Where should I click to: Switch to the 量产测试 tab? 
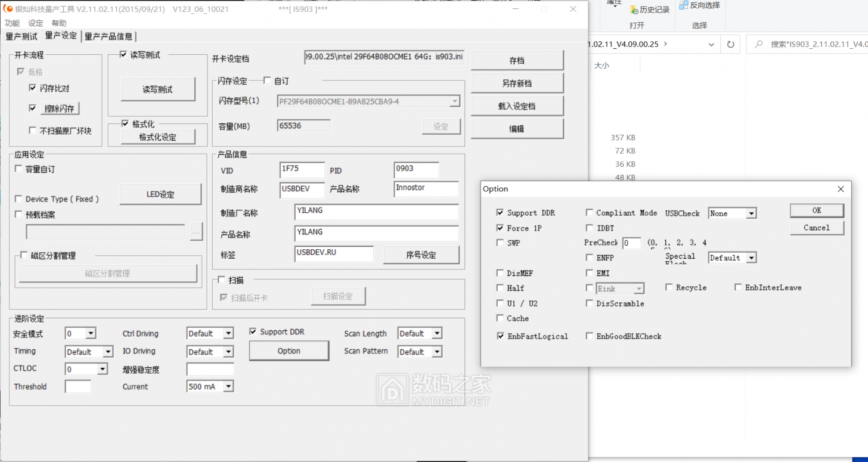(21, 36)
